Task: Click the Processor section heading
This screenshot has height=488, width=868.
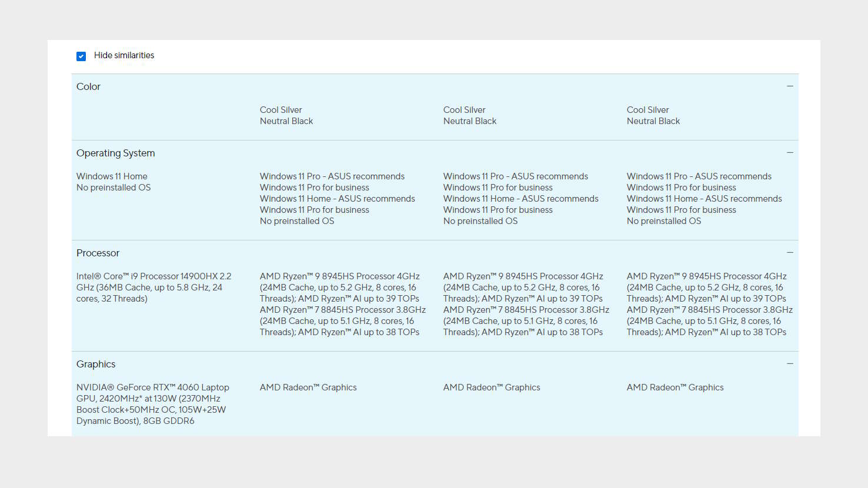Action: [x=98, y=253]
